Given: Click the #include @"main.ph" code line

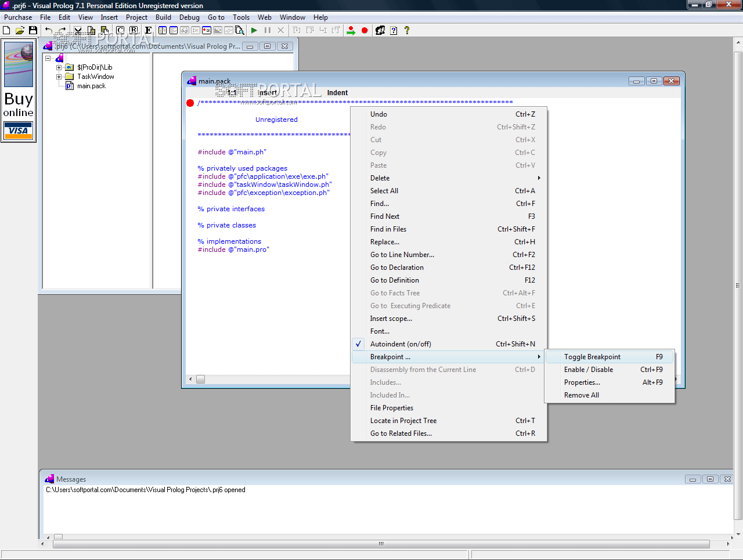Looking at the screenshot, I should [x=232, y=152].
